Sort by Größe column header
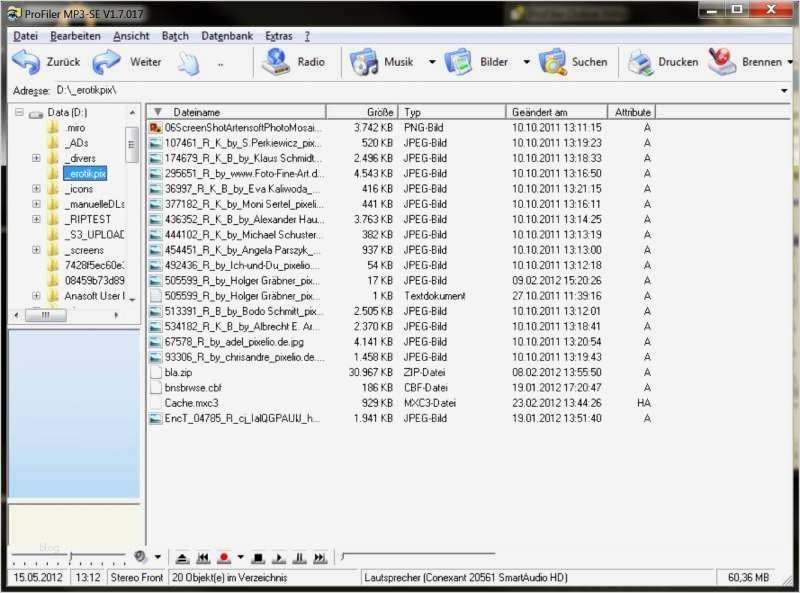The height and width of the screenshot is (593, 800). coord(362,112)
